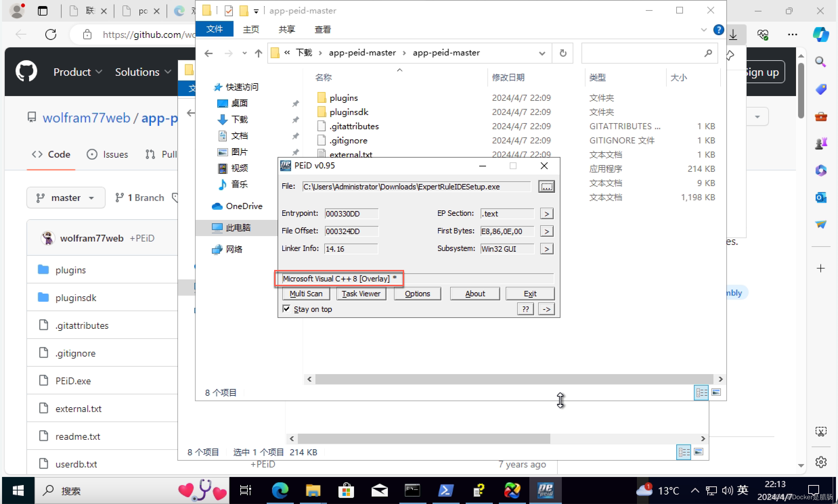
Task: Select the plugins folder in Explorer
Action: click(x=337, y=98)
